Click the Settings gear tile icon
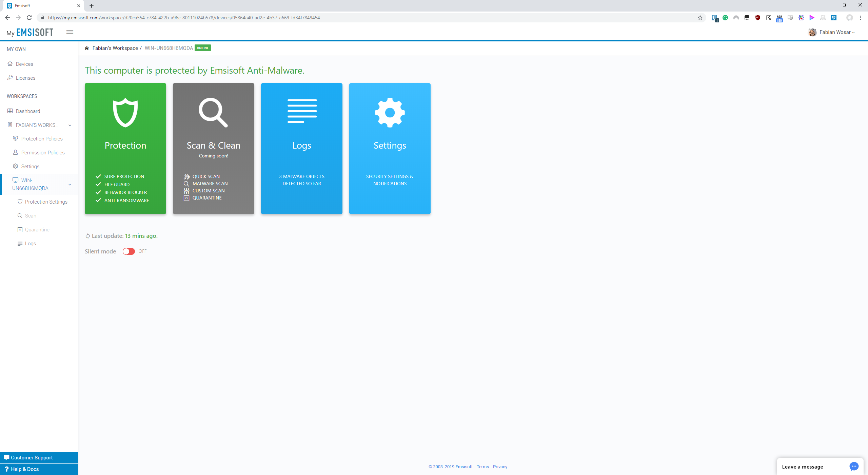Image resolution: width=868 pixels, height=475 pixels. pyautogui.click(x=390, y=112)
